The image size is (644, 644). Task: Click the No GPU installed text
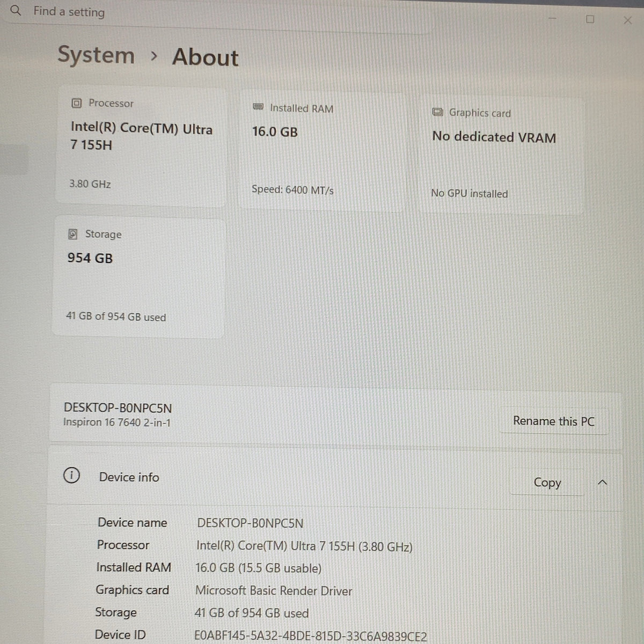469,194
